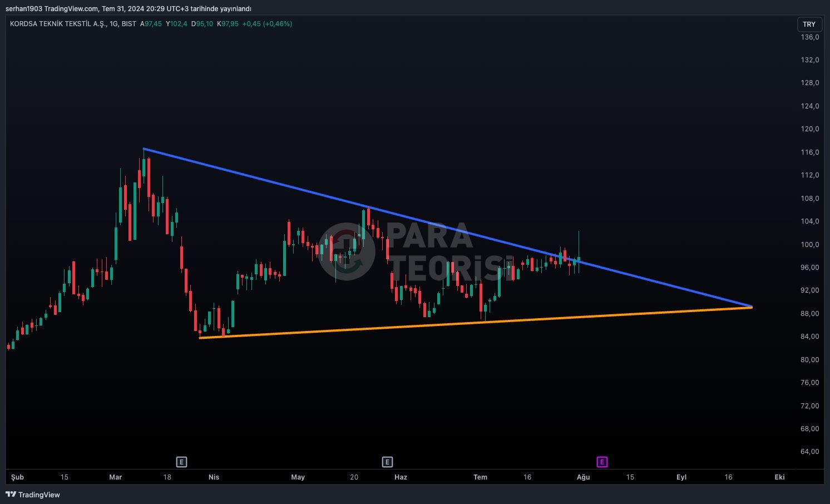Click the Nis label on the time axis

[214, 477]
